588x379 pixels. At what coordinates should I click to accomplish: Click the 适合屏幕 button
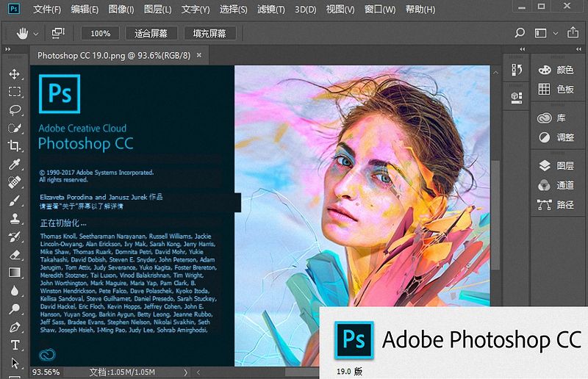coord(151,33)
